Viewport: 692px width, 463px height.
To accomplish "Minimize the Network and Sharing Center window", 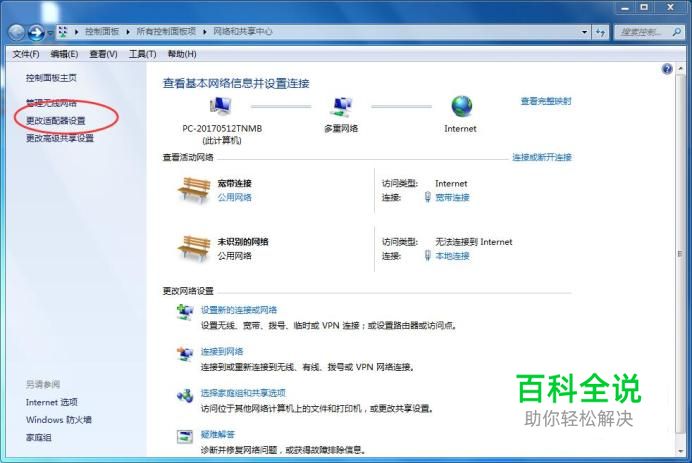I will pyautogui.click(x=625, y=8).
